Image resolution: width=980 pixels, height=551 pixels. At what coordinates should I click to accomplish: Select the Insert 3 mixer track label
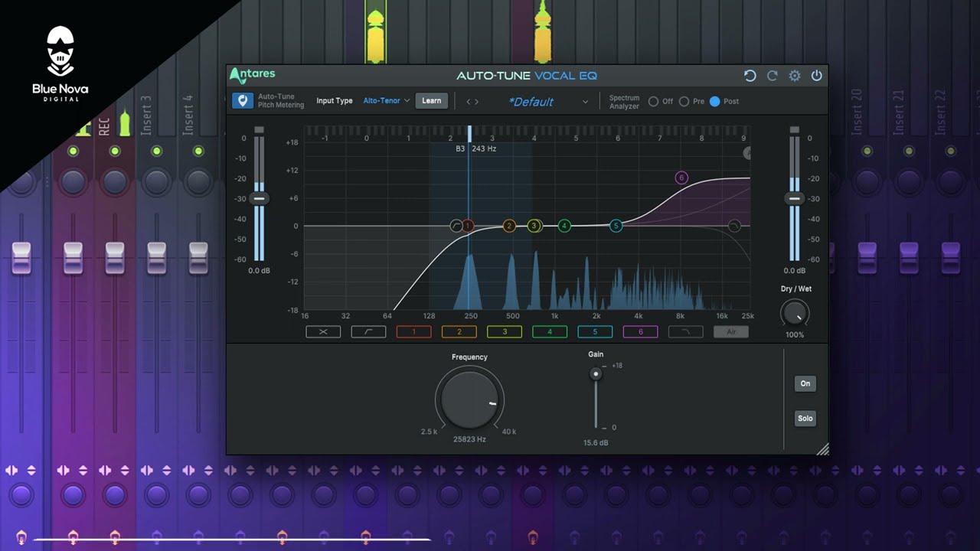point(146,115)
